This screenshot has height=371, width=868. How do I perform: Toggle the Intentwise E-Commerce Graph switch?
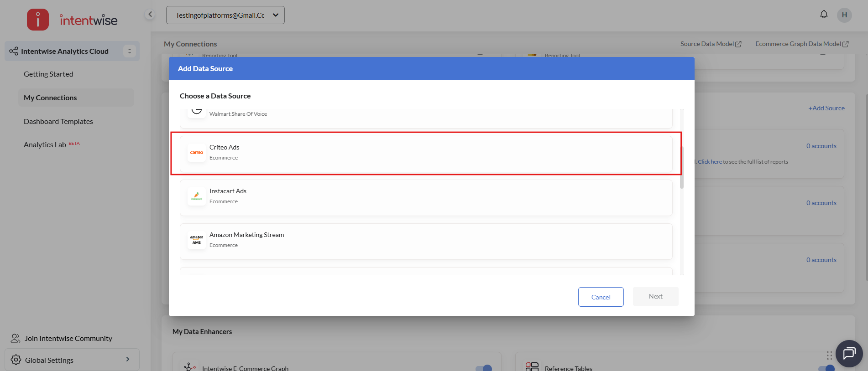click(x=483, y=368)
